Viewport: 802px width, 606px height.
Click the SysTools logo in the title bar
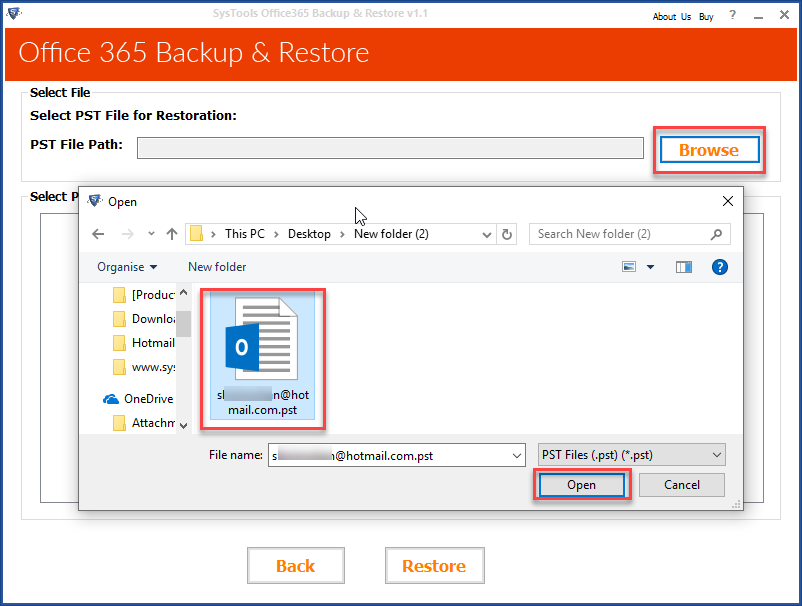(14, 14)
